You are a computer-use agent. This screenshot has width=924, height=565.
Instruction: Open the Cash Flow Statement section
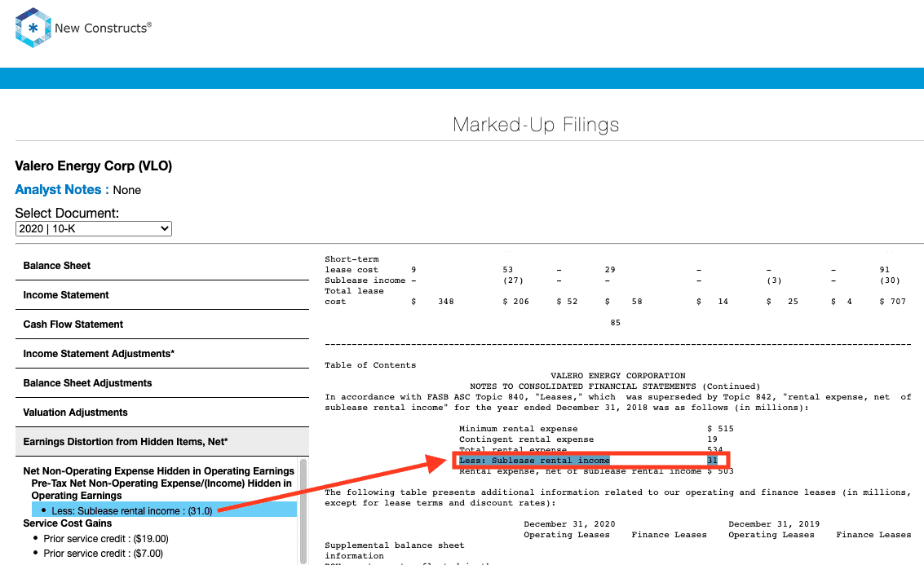click(x=162, y=324)
